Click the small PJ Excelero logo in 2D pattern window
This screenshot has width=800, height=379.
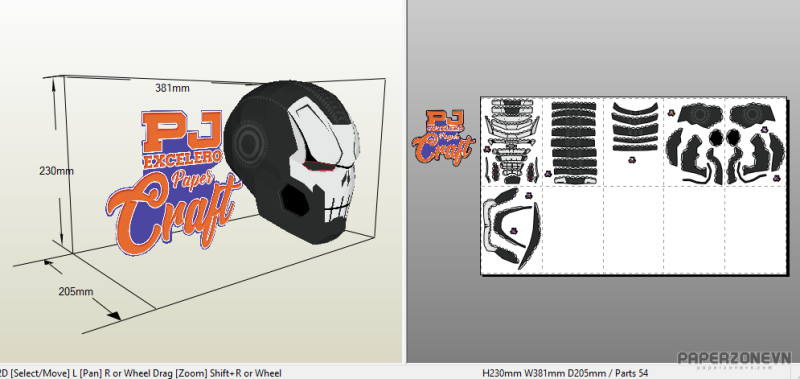coord(443,136)
